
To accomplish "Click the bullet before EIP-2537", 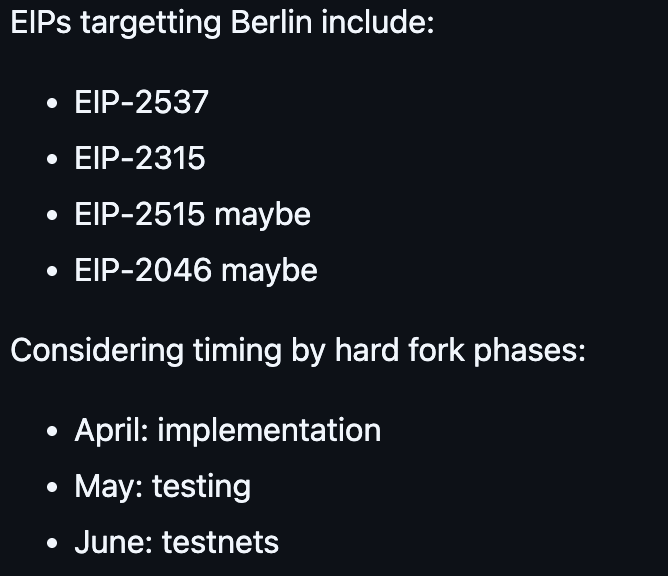I will (52, 104).
